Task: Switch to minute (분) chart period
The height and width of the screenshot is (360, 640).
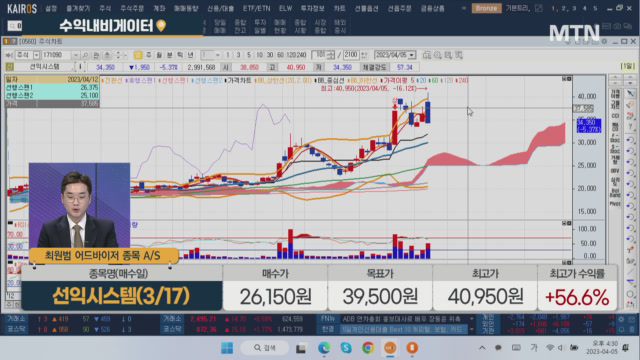Action: pos(169,55)
